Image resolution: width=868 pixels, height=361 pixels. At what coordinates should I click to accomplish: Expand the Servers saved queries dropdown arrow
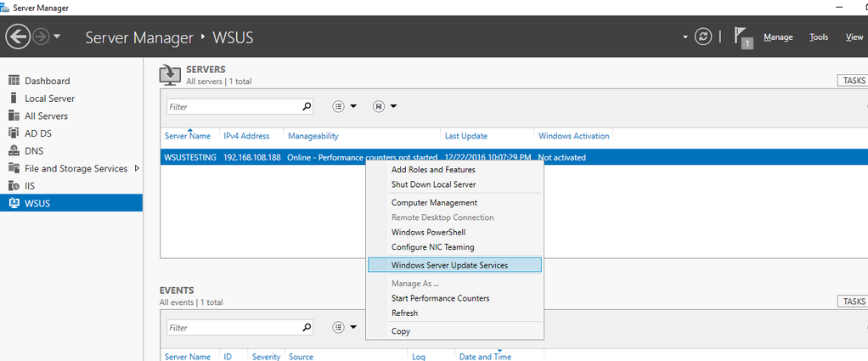[393, 106]
